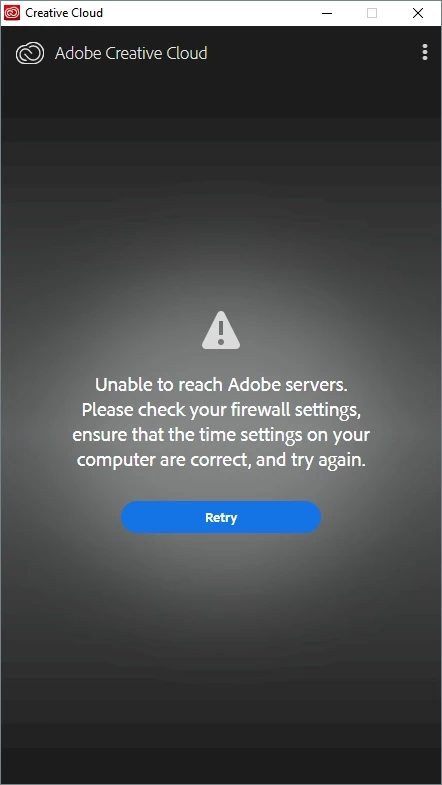
Task: Close the Creative Cloud window
Action: tap(417, 13)
